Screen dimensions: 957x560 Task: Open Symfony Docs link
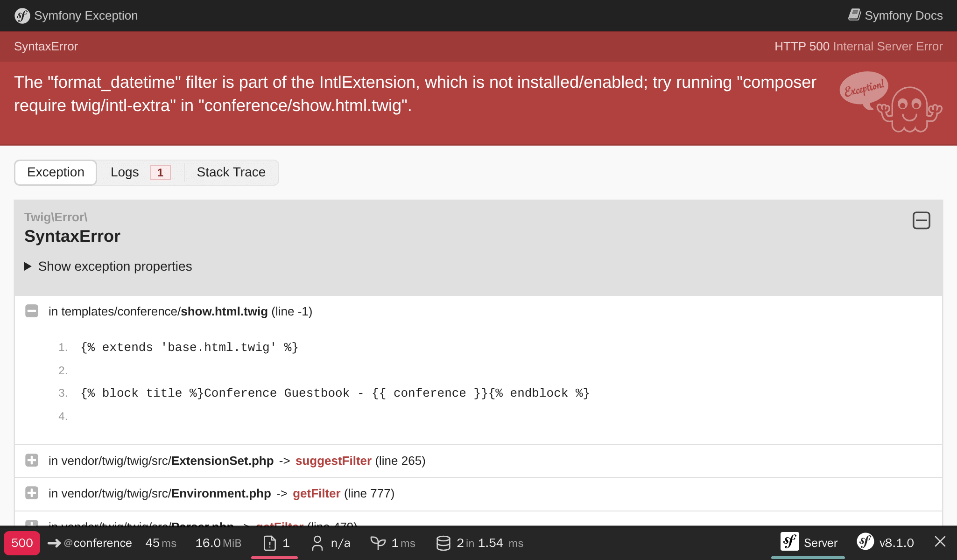coord(895,15)
